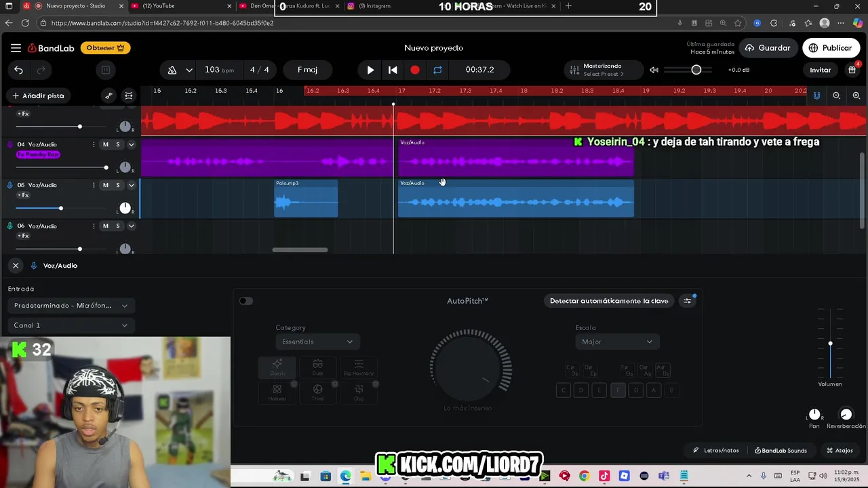The width and height of the screenshot is (868, 488).
Task: Open AutoPitch settings sliders icon
Action: coord(688,301)
